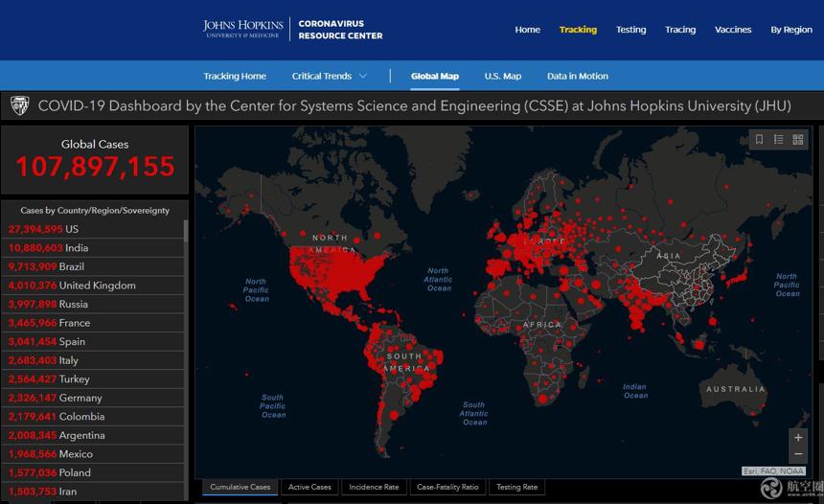
Task: Select the Brazil row in the country list
Action: click(x=93, y=266)
